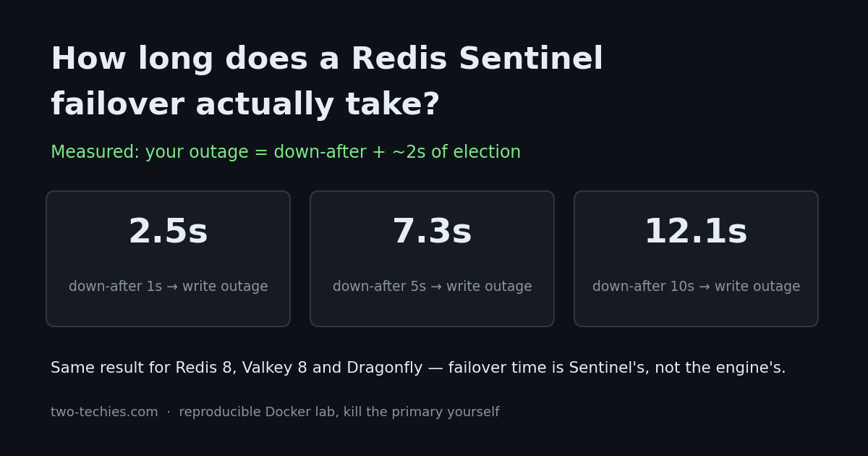Image resolution: width=868 pixels, height=456 pixels.
Task: Select the green 'Measured: your outage' subtitle
Action: tap(285, 153)
